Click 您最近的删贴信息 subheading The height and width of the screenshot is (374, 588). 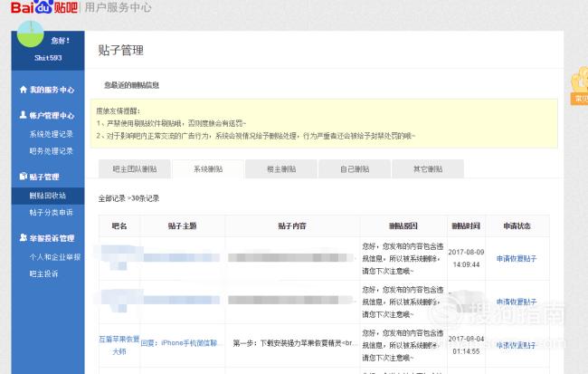(132, 85)
